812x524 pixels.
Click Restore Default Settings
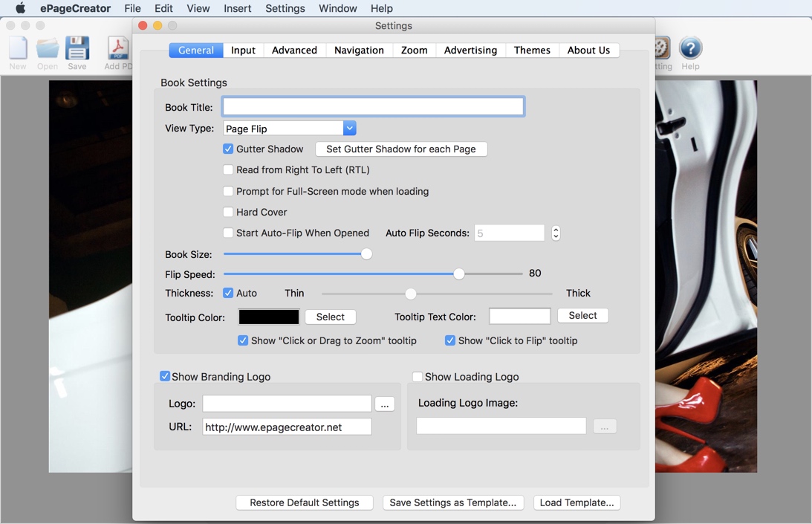305,502
